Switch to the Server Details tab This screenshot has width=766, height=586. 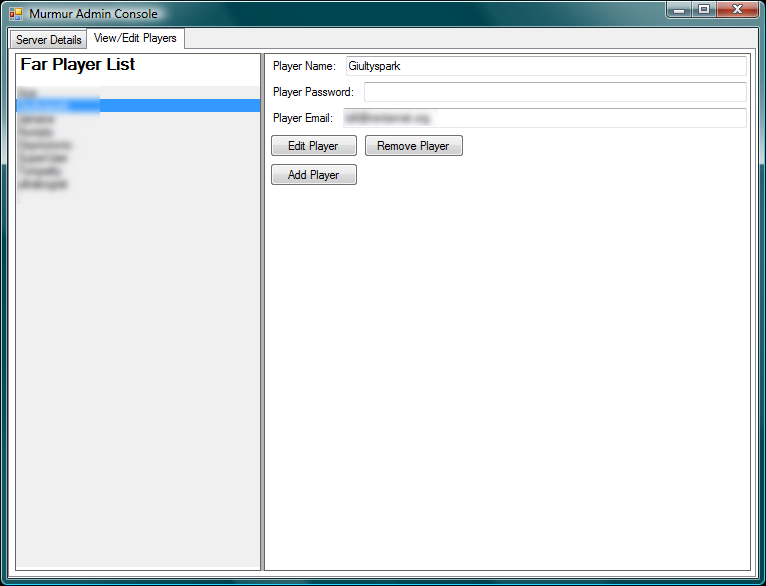coord(48,40)
